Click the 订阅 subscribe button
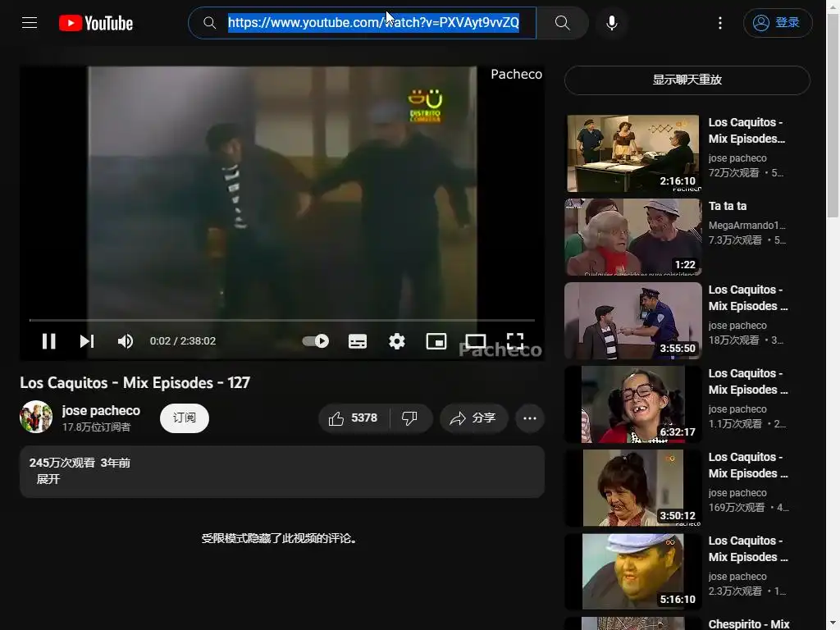The width and height of the screenshot is (840, 630). tap(185, 418)
